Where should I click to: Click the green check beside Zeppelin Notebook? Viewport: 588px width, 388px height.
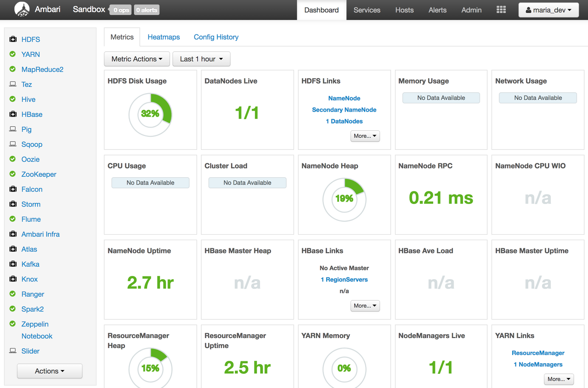pyautogui.click(x=13, y=324)
